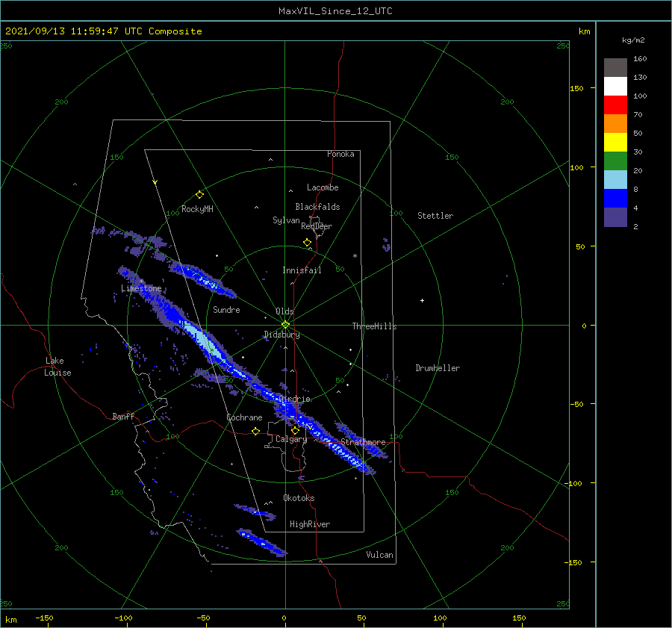Pick the light blue 8–20 legend swatch
672x628 pixels.
pyautogui.click(x=615, y=180)
